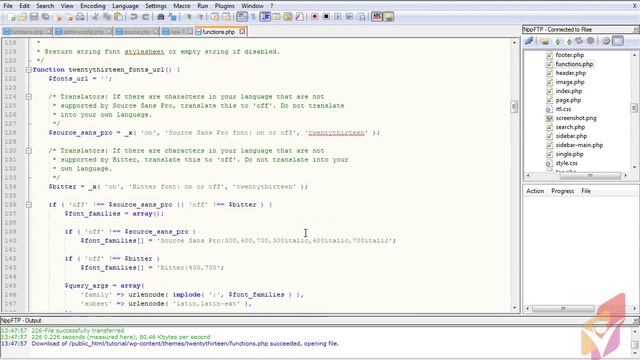640x360 pixels.
Task: Click the New file toolbar icon
Action: [11, 17]
